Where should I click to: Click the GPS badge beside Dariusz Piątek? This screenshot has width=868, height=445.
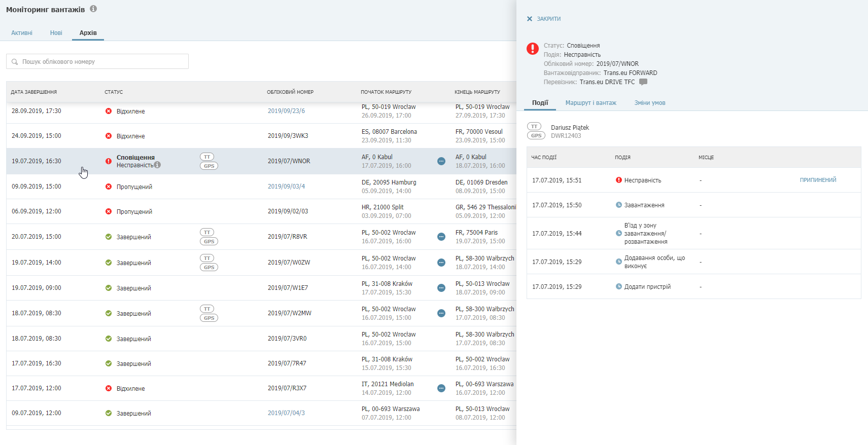point(536,135)
